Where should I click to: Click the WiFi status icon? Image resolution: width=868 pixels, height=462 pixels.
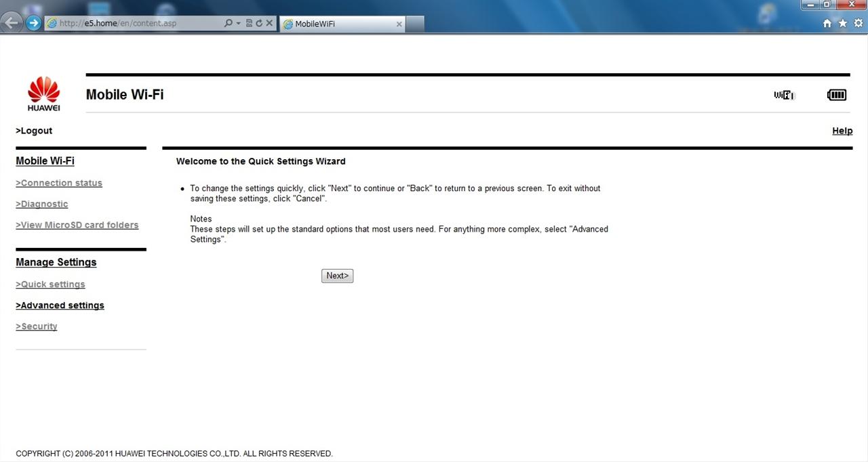pyautogui.click(x=784, y=95)
